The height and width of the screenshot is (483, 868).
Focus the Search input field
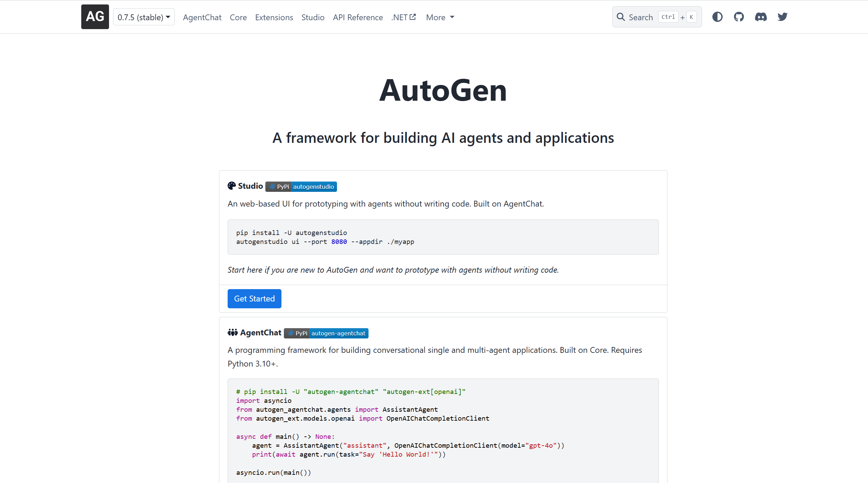tap(641, 17)
